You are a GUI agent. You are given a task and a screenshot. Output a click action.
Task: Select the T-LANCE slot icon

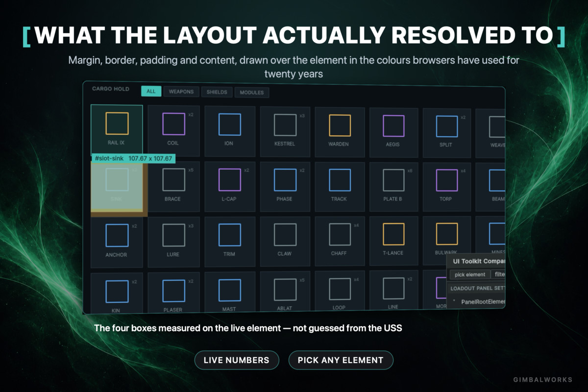point(393,234)
